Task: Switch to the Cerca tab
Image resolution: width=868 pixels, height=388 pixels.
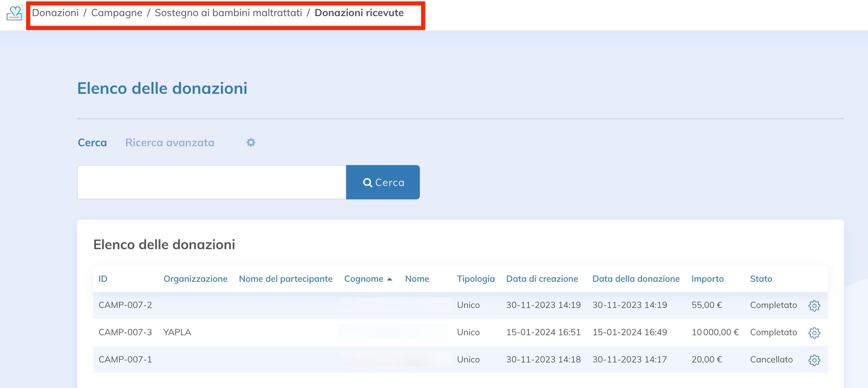Action: coord(92,143)
